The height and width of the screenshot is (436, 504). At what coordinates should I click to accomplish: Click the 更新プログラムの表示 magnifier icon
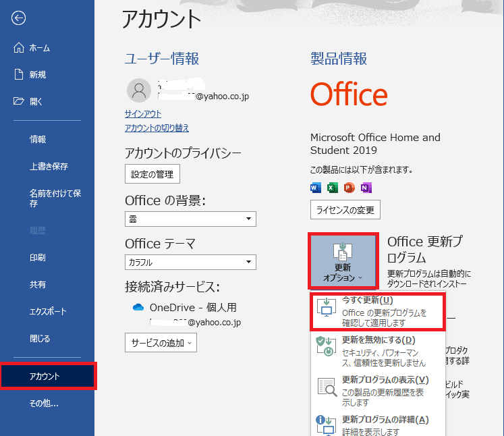[x=327, y=387]
